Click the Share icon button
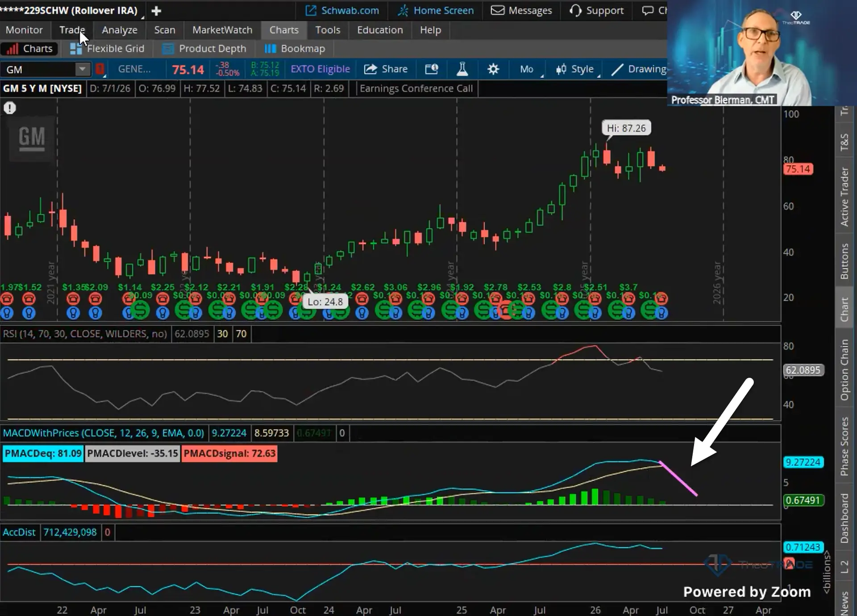 coord(386,69)
